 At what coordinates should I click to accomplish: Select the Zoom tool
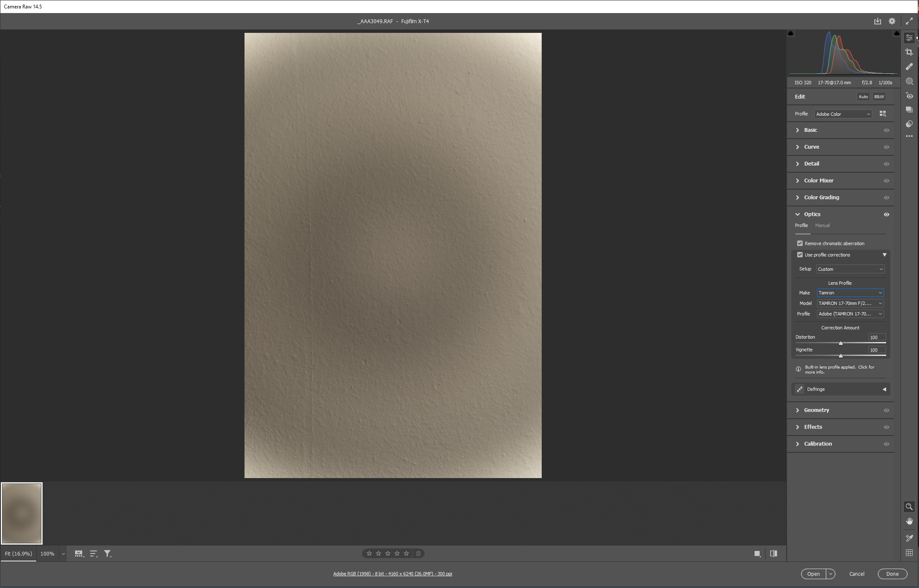pos(909,507)
